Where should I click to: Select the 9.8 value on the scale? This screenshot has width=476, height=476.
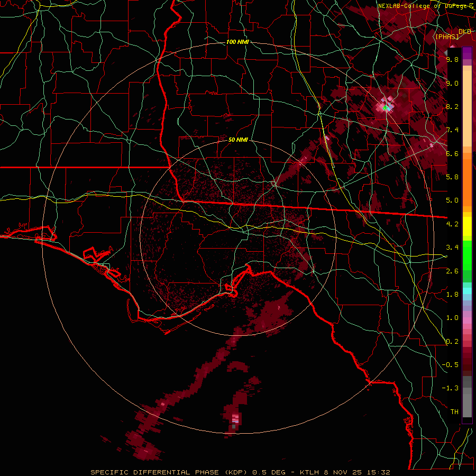click(452, 59)
